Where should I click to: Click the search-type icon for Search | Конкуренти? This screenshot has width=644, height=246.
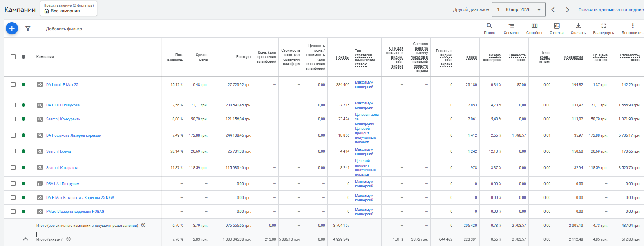pyautogui.click(x=40, y=119)
